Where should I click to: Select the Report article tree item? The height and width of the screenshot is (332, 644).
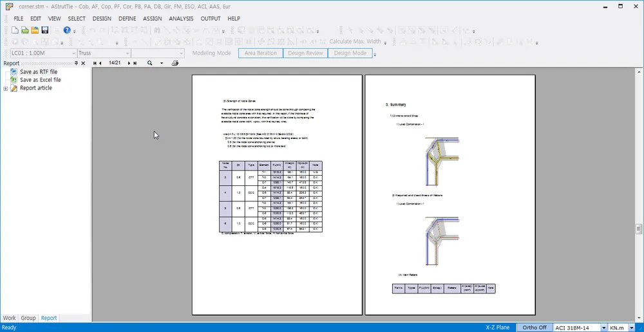36,88
